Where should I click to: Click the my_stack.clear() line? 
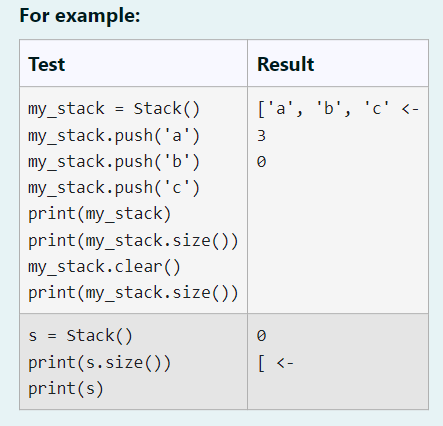104,266
